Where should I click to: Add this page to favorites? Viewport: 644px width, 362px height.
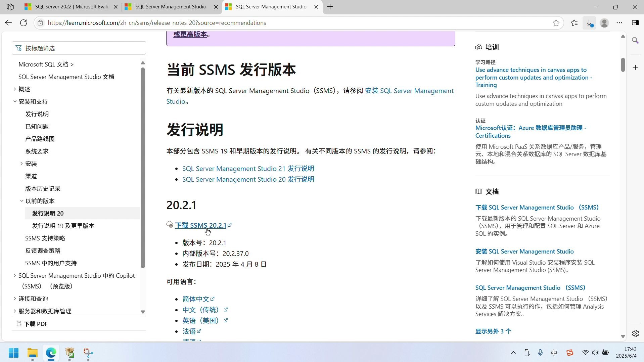pyautogui.click(x=556, y=22)
